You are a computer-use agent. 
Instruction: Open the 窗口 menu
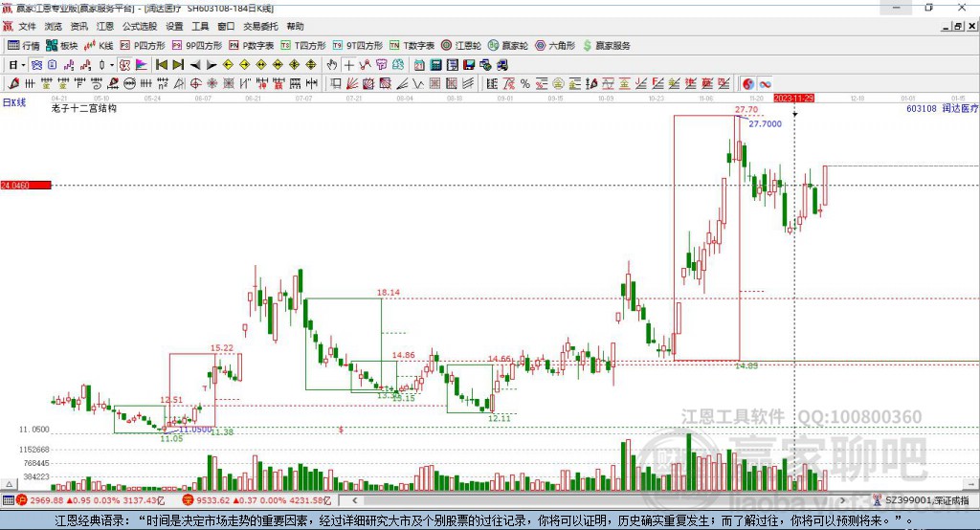226,26
